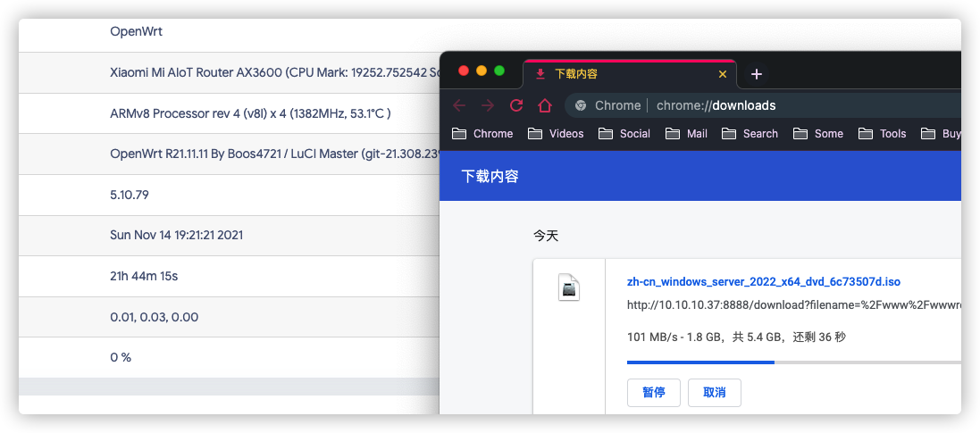Select the 下载内容 browser tab

coord(630,74)
